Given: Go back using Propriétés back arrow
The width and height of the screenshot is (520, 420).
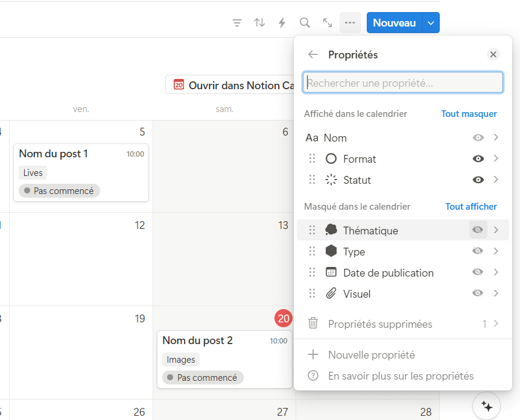Looking at the screenshot, I should pos(312,55).
